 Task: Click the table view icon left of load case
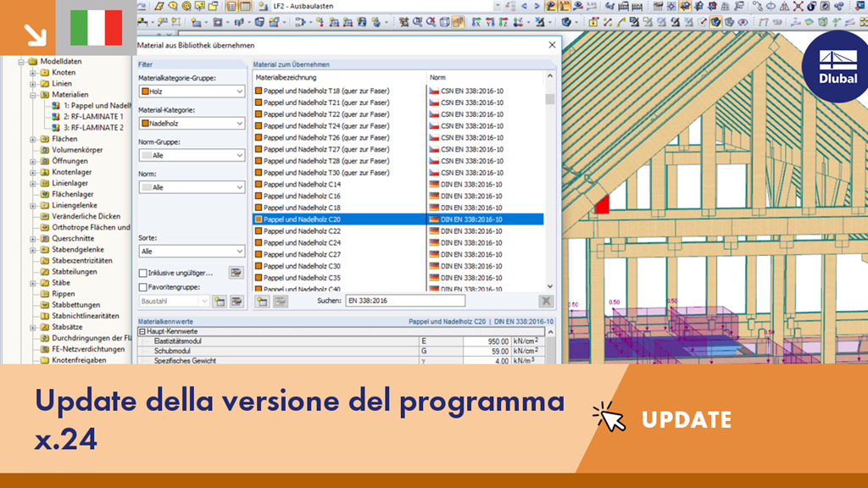point(245,6)
